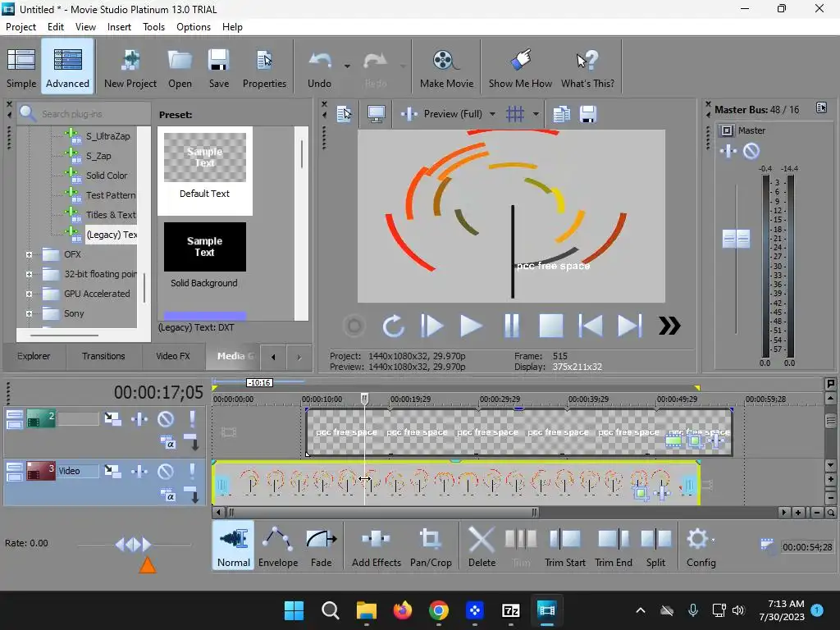Screen dimensions: 840x630
Task: Select the Fade tool
Action: tap(321, 546)
